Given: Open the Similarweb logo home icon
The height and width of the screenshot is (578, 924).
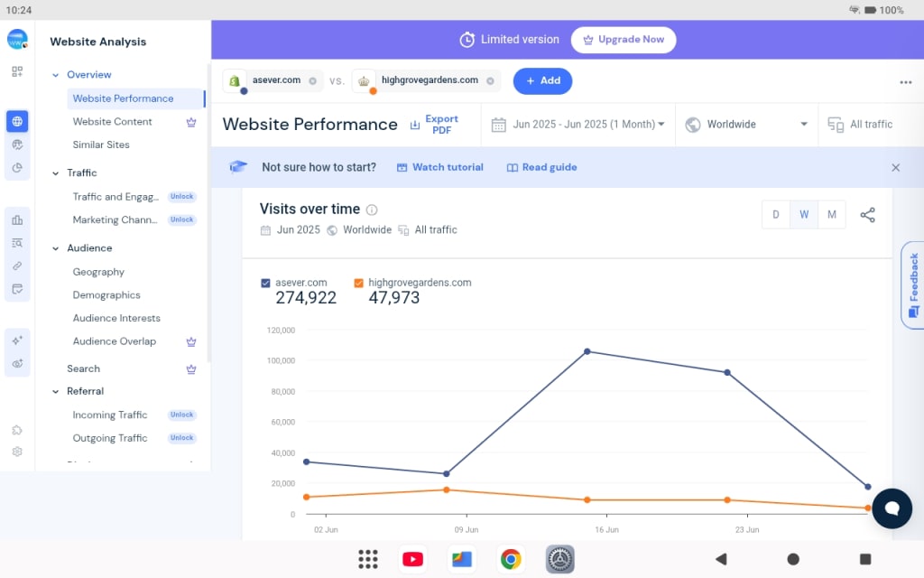Looking at the screenshot, I should coord(17,40).
